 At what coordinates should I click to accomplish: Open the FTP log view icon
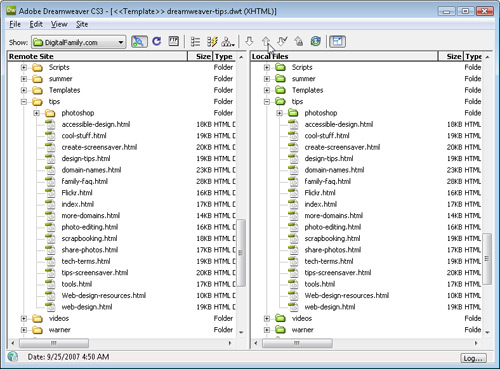(x=174, y=42)
